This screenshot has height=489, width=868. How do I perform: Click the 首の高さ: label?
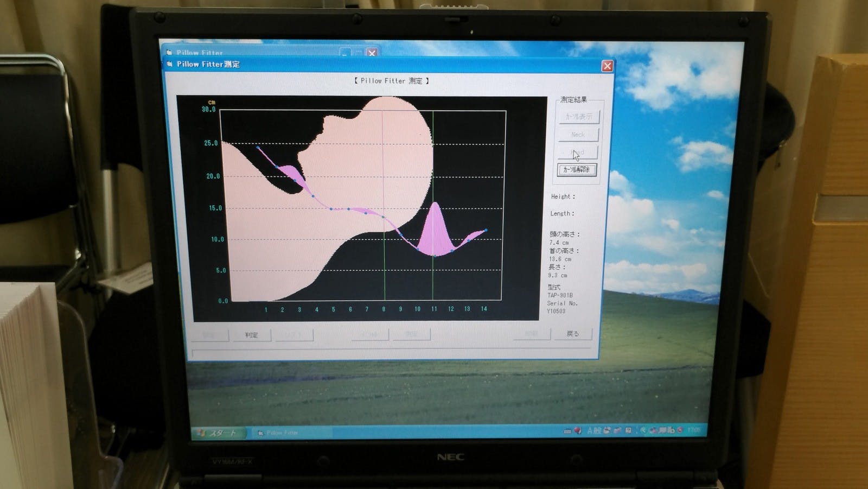tap(564, 251)
